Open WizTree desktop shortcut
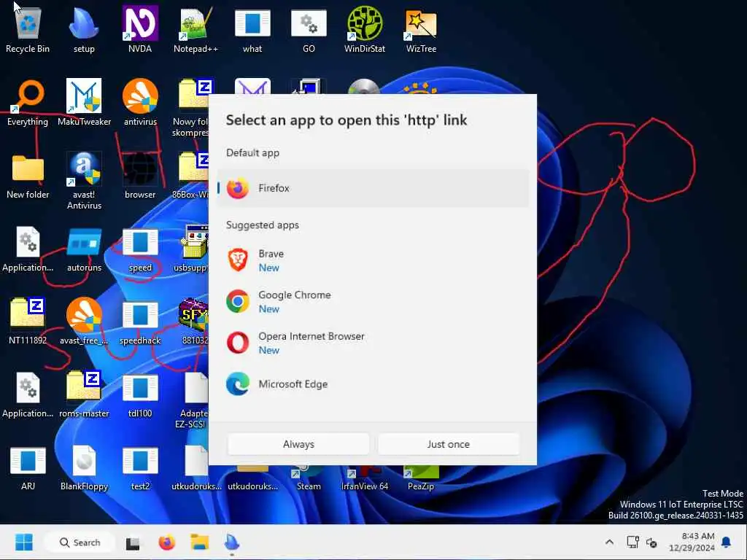This screenshot has height=560, width=747. (421, 29)
